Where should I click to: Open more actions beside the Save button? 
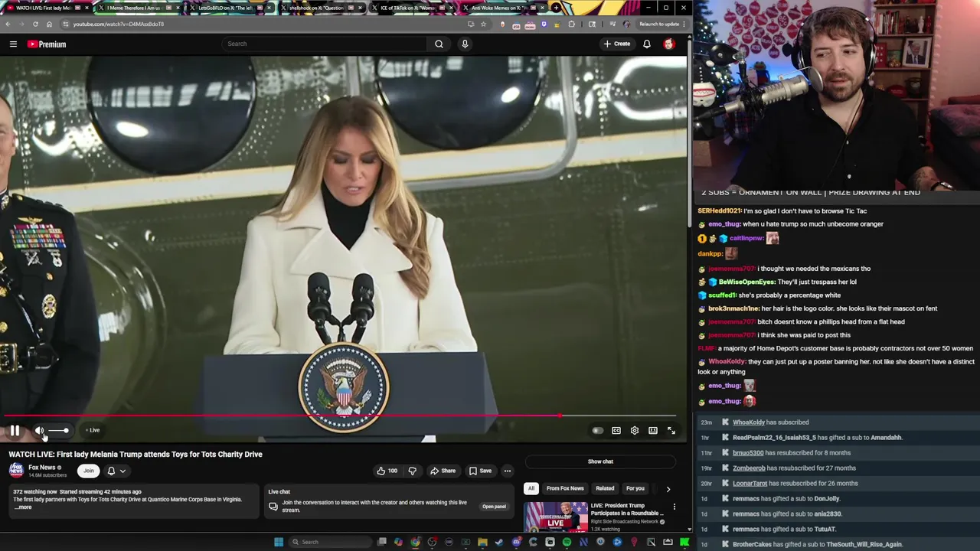coord(508,471)
